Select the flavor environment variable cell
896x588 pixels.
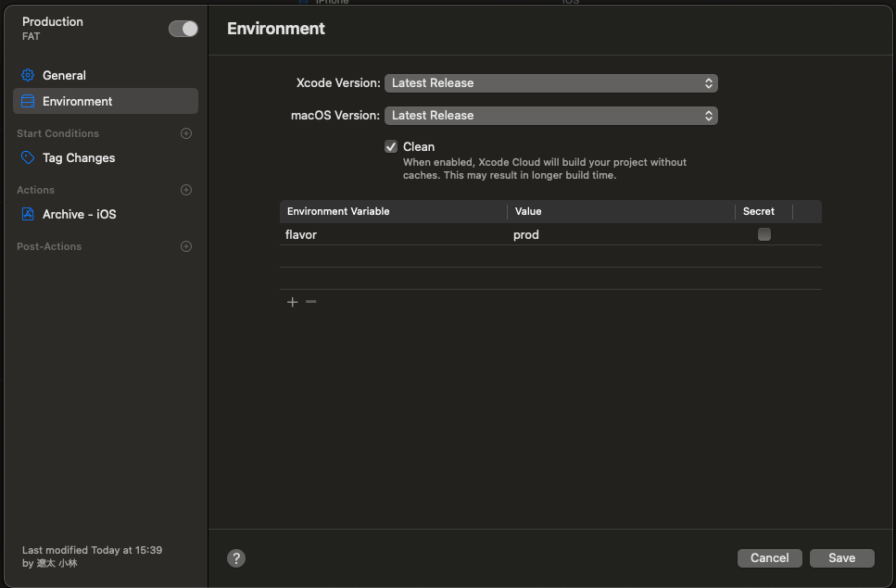coord(393,234)
